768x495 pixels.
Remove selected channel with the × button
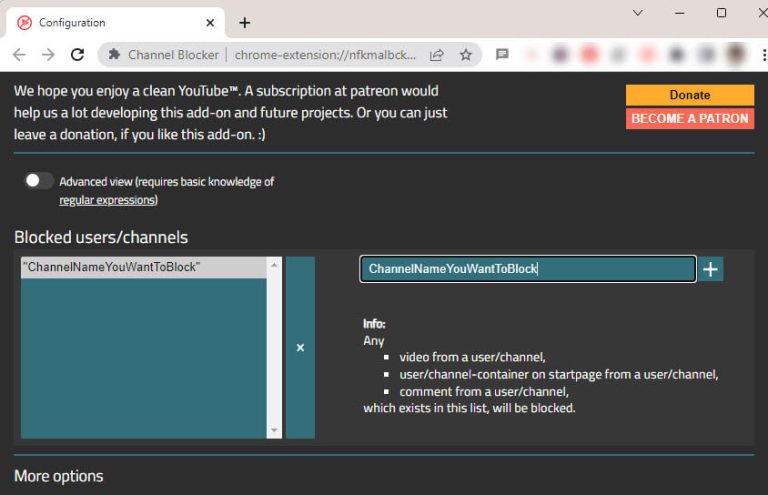pos(300,347)
